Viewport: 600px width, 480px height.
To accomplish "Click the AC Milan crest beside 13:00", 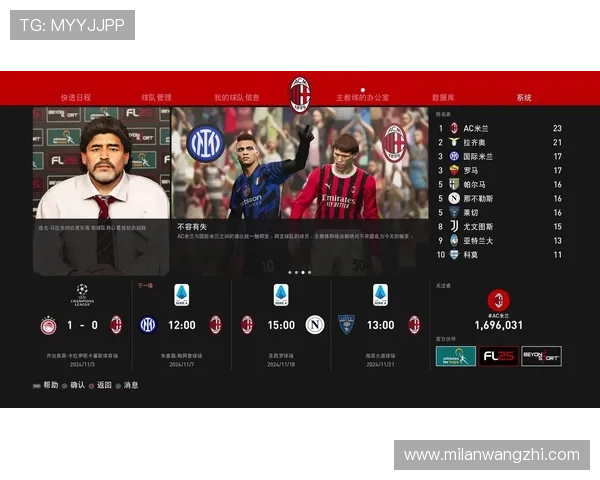I will (x=414, y=325).
